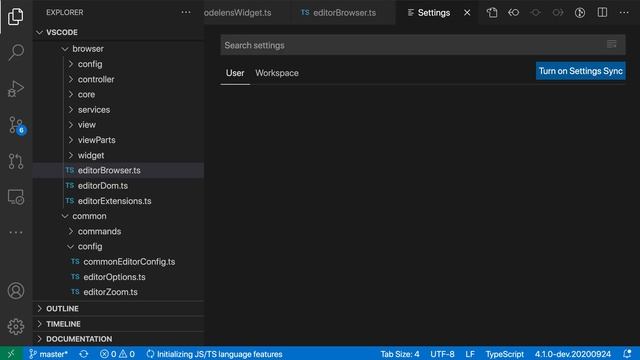Expand the commands folder
This screenshot has width=640, height=360.
point(118,231)
